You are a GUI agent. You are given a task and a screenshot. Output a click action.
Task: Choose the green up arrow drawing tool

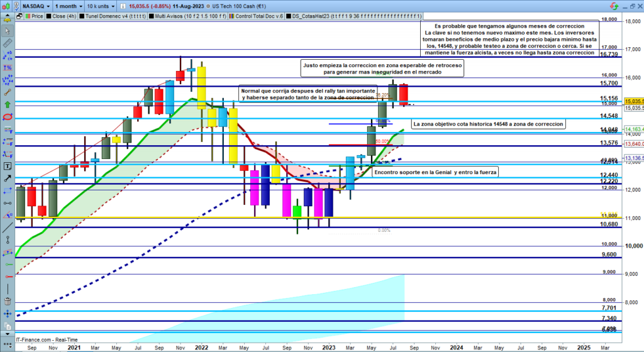point(6,104)
